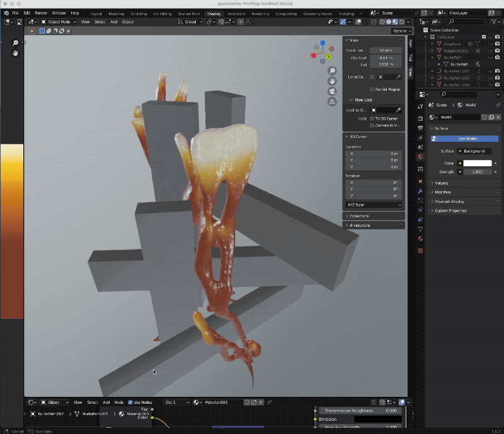The image size is (504, 434).
Task: Click the Lock to Object eyedropper icon
Action: (x=398, y=110)
